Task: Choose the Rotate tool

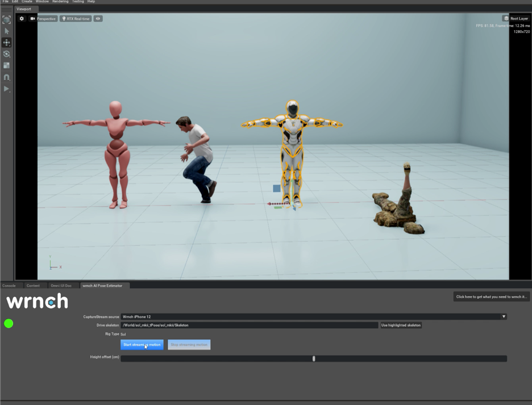Action: click(x=7, y=54)
